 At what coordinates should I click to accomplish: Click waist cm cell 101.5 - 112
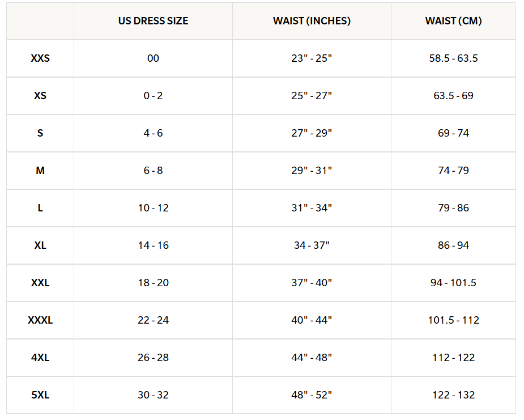(x=453, y=320)
